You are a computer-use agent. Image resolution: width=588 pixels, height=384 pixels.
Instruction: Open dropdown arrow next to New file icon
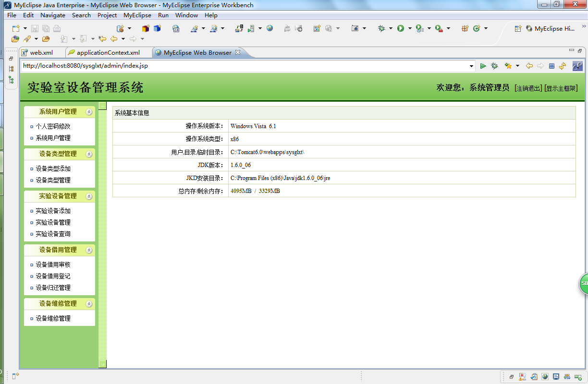pos(24,29)
